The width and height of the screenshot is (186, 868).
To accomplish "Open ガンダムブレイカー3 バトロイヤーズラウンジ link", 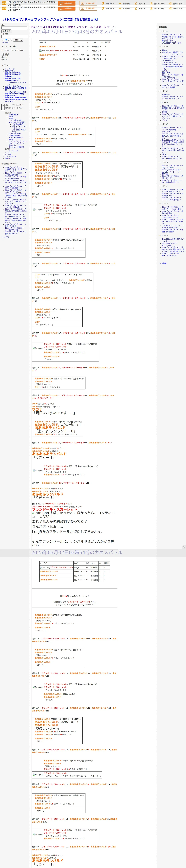I will click(x=18, y=142).
